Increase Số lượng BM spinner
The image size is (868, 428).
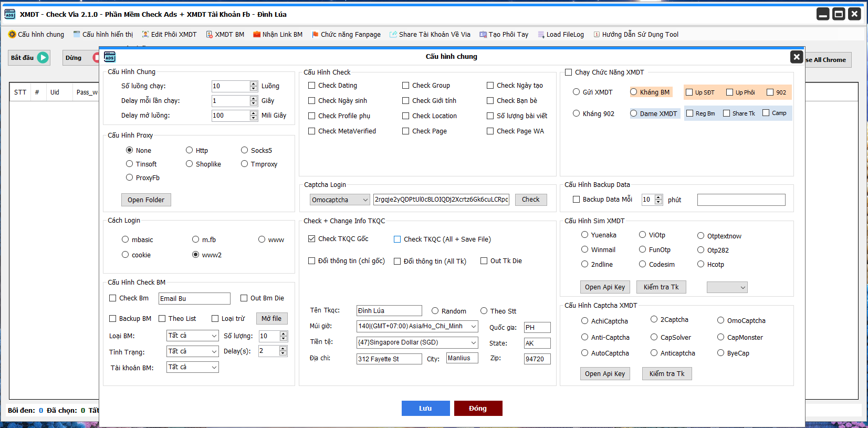pyautogui.click(x=284, y=333)
